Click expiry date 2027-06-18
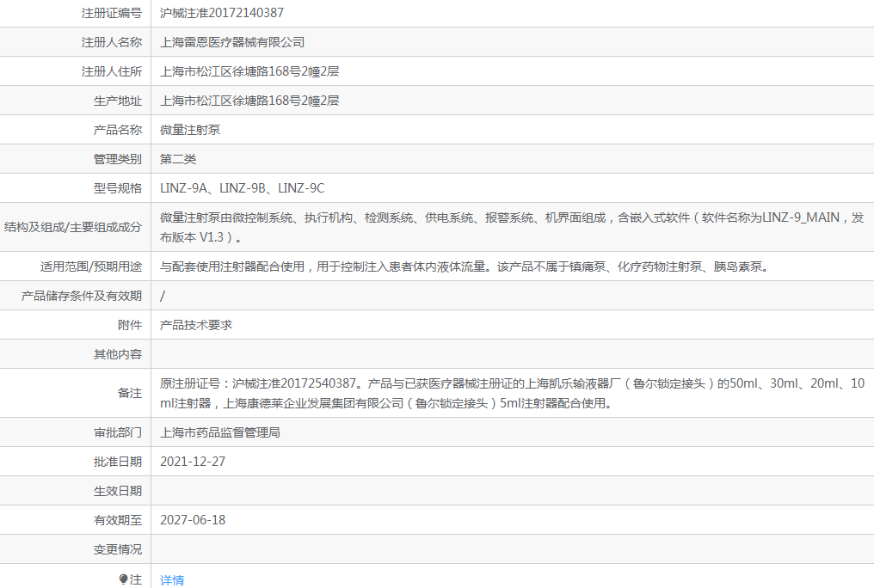The width and height of the screenshot is (874, 588). click(x=193, y=520)
